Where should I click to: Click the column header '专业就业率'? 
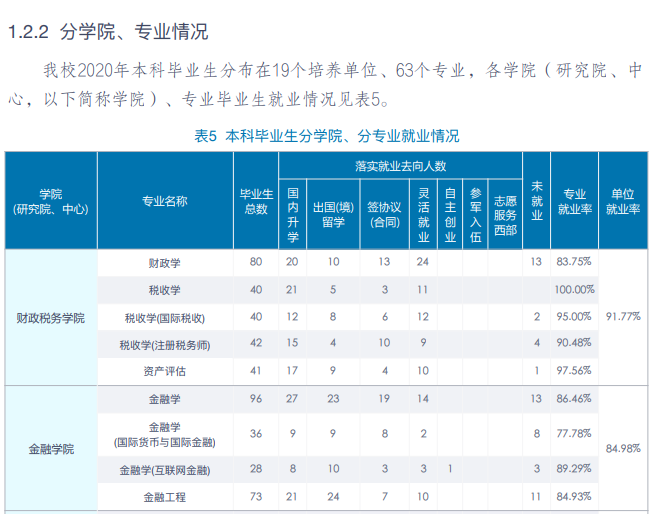(575, 201)
